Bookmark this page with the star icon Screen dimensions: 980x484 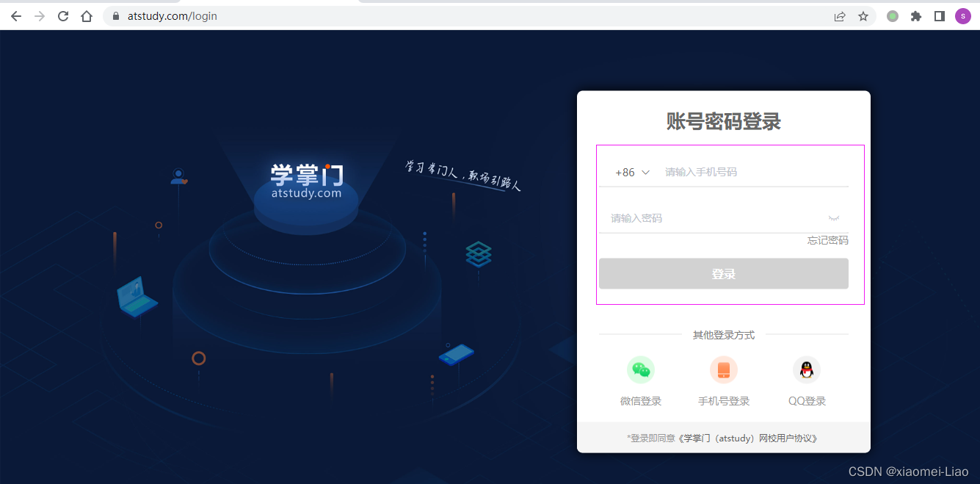(x=863, y=16)
